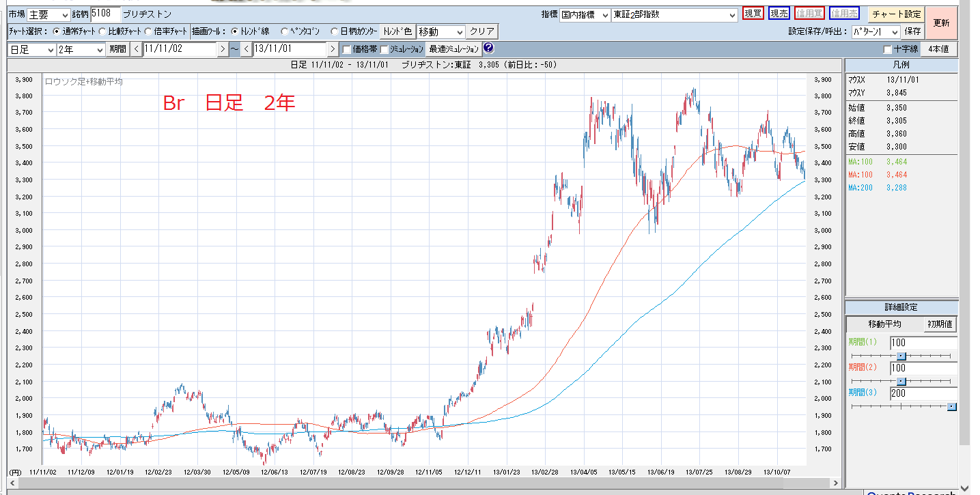Viewport: 980px width, 495px height.
Task: Select the 移動平均 tab
Action: pos(884,324)
